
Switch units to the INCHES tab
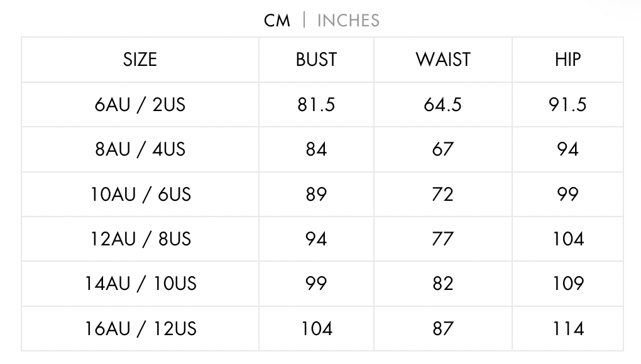pyautogui.click(x=348, y=21)
